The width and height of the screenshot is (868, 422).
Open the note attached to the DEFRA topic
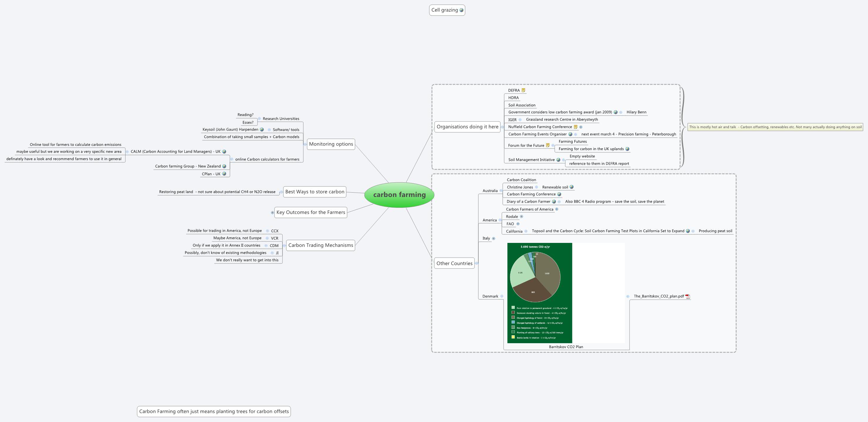coord(524,90)
